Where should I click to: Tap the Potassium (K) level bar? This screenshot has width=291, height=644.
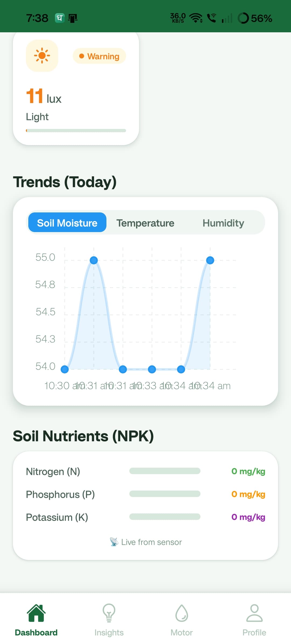coord(165,517)
